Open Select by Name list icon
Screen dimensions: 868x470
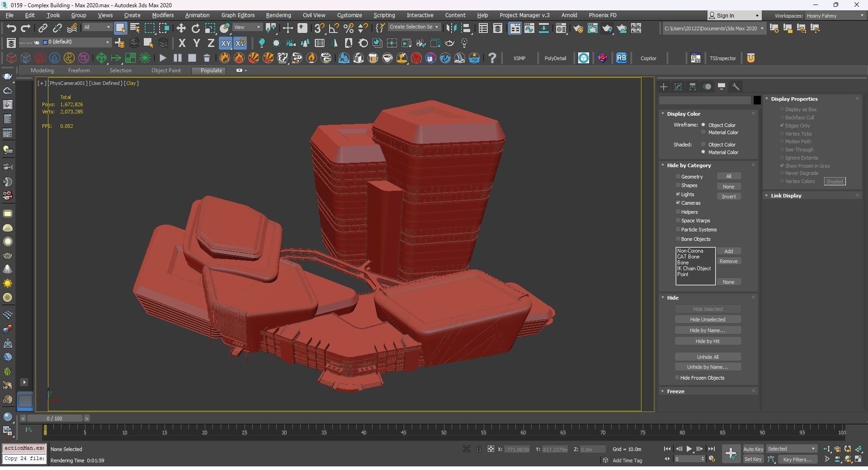135,28
